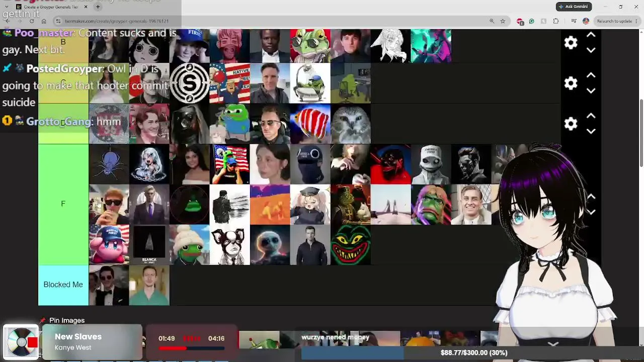Select the suited man with purple tie image
644x362 pixels.
(x=149, y=205)
